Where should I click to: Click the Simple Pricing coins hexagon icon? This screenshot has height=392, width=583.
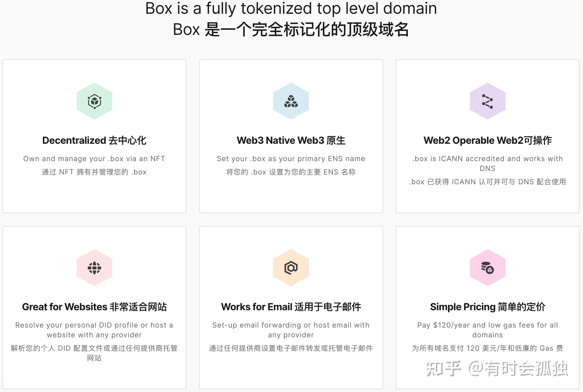pyautogui.click(x=487, y=268)
